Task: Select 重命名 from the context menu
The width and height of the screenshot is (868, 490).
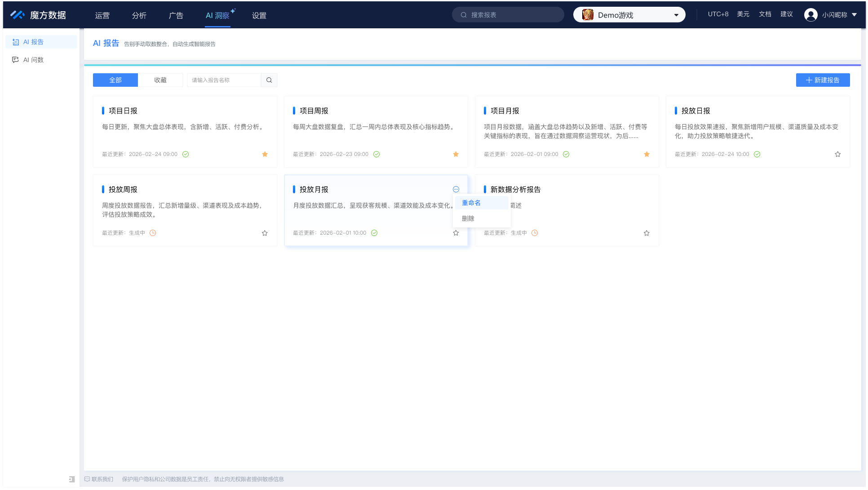Action: point(471,202)
